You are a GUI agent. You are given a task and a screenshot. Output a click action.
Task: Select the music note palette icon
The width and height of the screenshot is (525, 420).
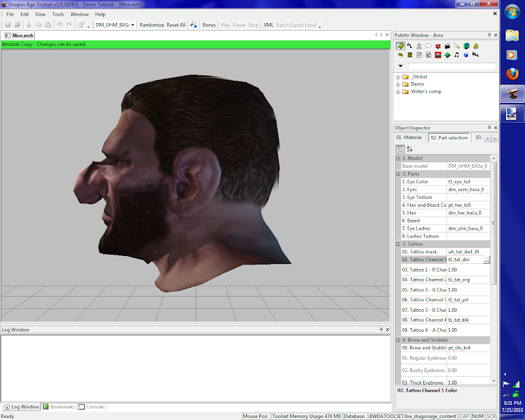coord(457,55)
